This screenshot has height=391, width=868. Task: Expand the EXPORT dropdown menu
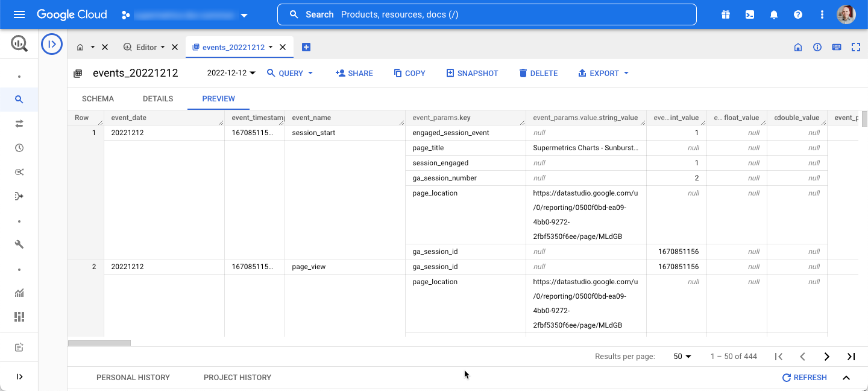pos(603,73)
